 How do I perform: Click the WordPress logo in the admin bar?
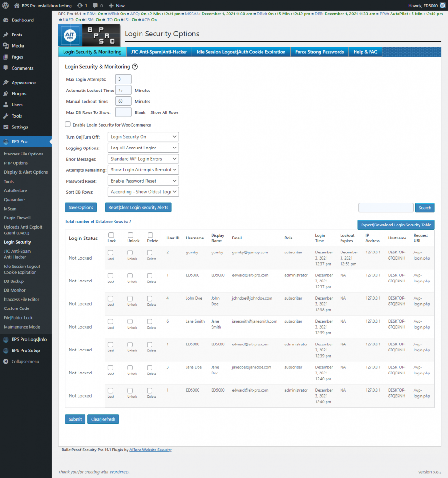tap(5, 6)
